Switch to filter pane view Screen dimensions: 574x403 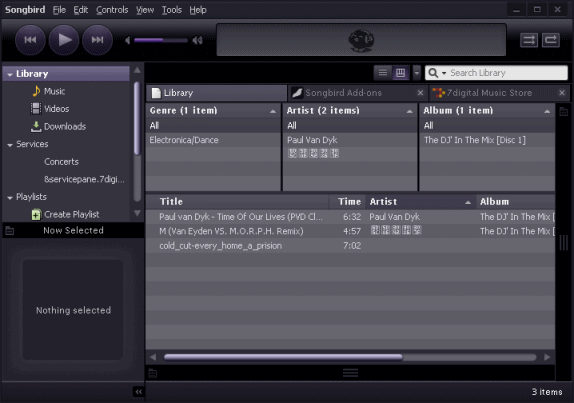tap(400, 72)
